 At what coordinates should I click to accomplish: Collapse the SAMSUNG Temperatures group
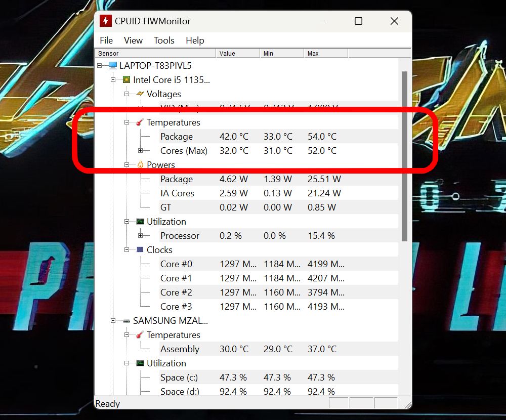(126, 335)
